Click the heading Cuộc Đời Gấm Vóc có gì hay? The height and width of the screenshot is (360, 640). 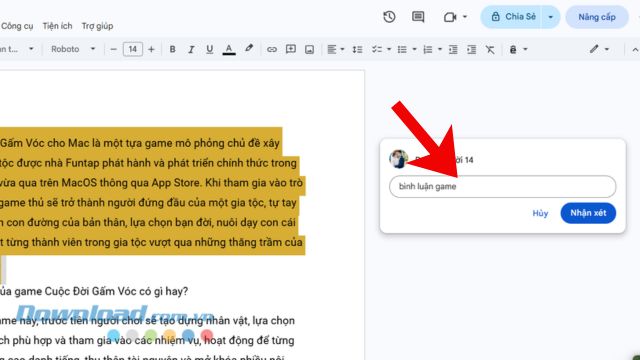pyautogui.click(x=116, y=291)
